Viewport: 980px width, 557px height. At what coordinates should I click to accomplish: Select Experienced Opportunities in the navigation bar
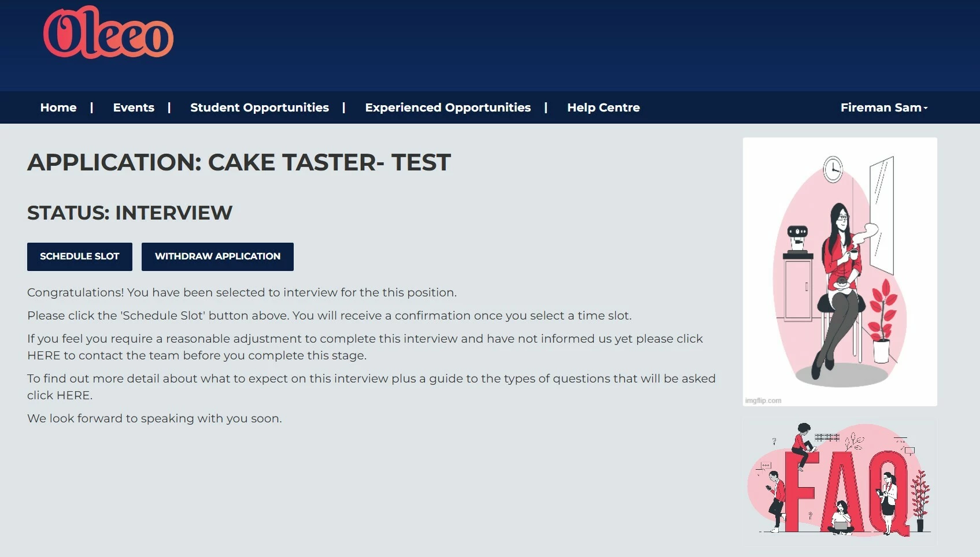click(448, 107)
